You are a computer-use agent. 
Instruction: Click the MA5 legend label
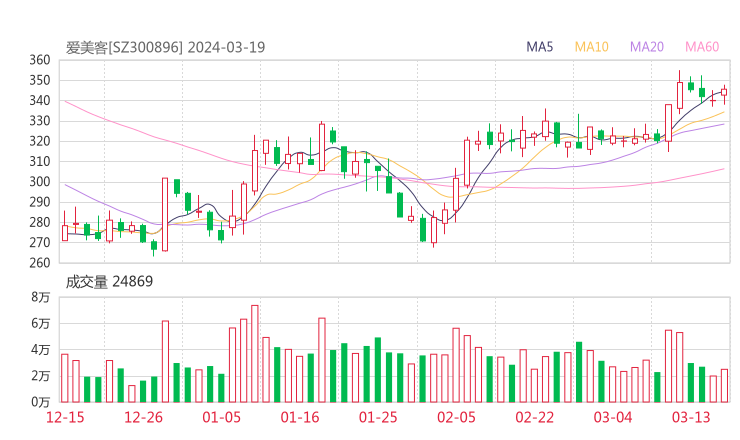click(539, 47)
